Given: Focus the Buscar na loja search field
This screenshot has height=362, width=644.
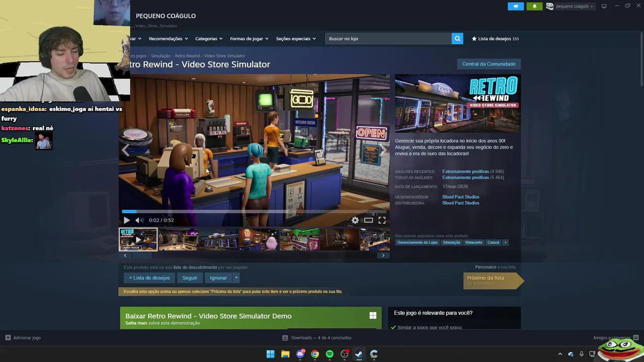Looking at the screenshot, I should coord(388,39).
